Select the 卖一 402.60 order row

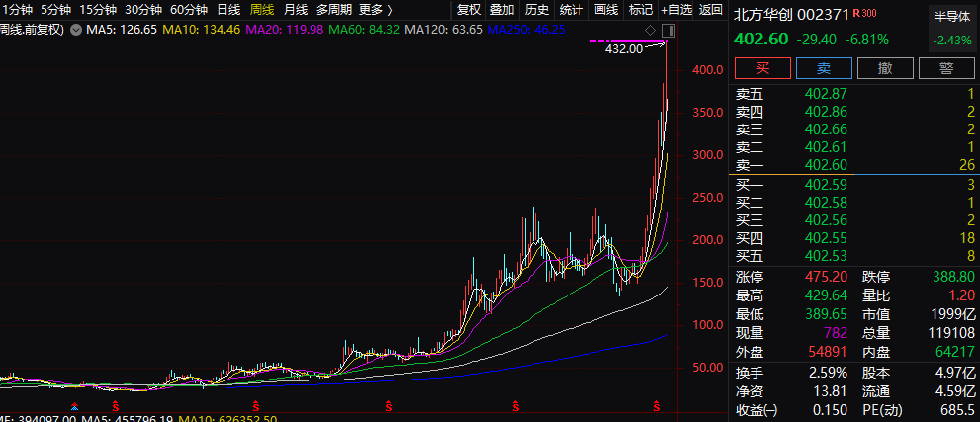pyautogui.click(x=854, y=165)
